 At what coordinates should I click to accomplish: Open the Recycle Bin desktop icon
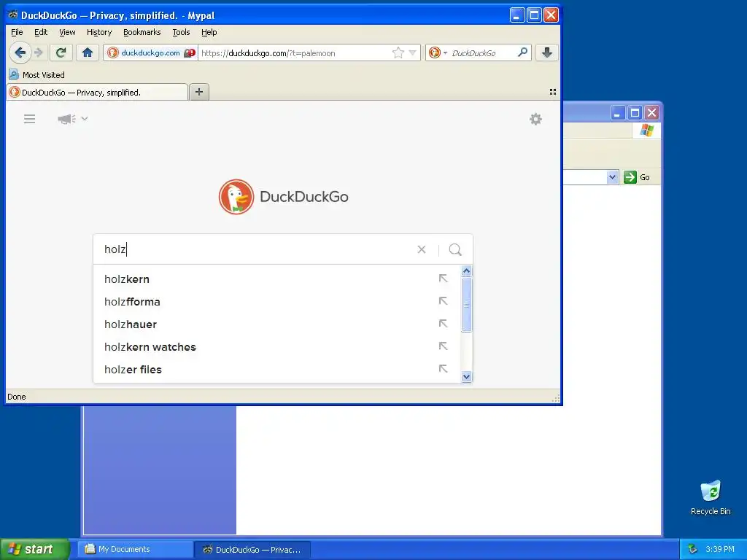[711, 497]
